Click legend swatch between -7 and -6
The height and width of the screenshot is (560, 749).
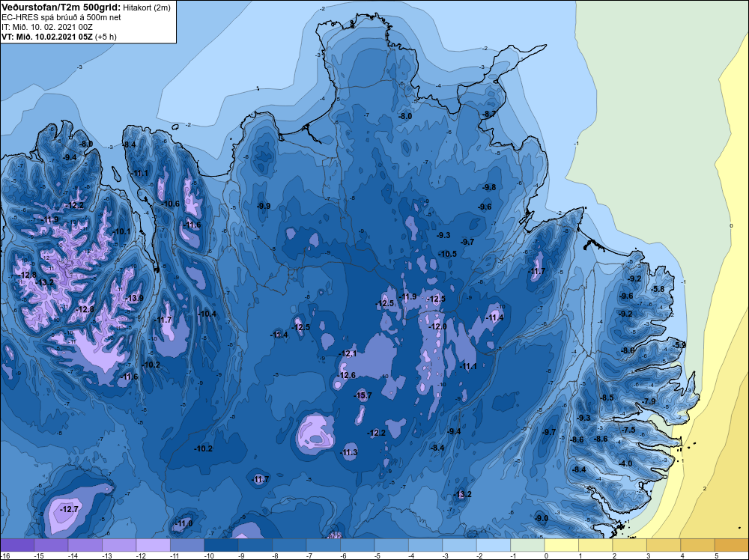(324, 545)
